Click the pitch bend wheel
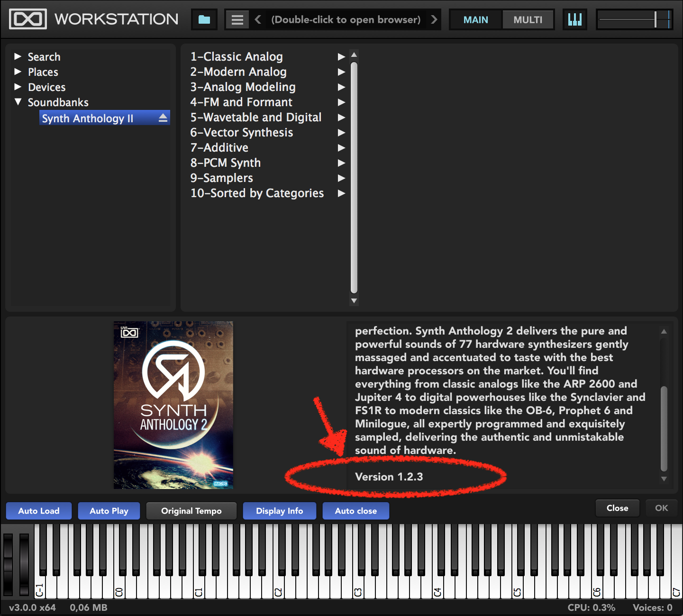The height and width of the screenshot is (616, 683). [x=9, y=564]
